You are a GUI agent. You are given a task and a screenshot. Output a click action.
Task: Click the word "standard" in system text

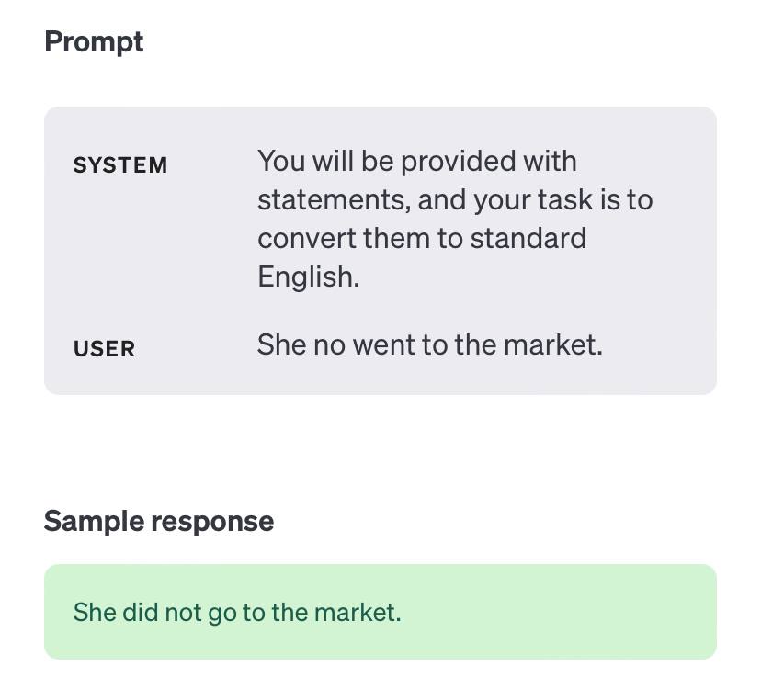pos(528,238)
